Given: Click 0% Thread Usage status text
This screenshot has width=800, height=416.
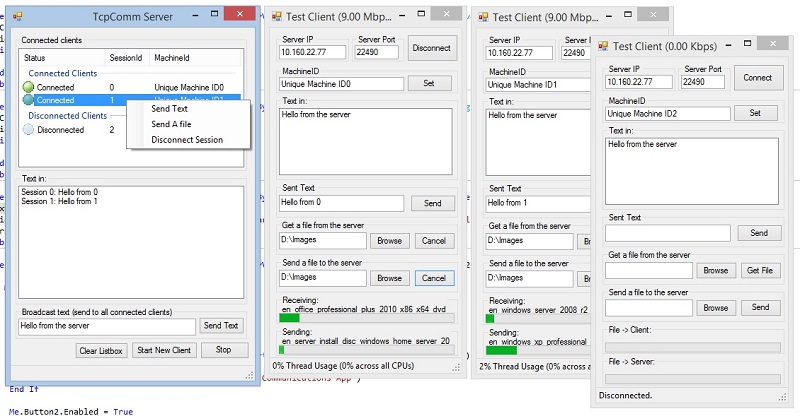Looking at the screenshot, I should (343, 365).
